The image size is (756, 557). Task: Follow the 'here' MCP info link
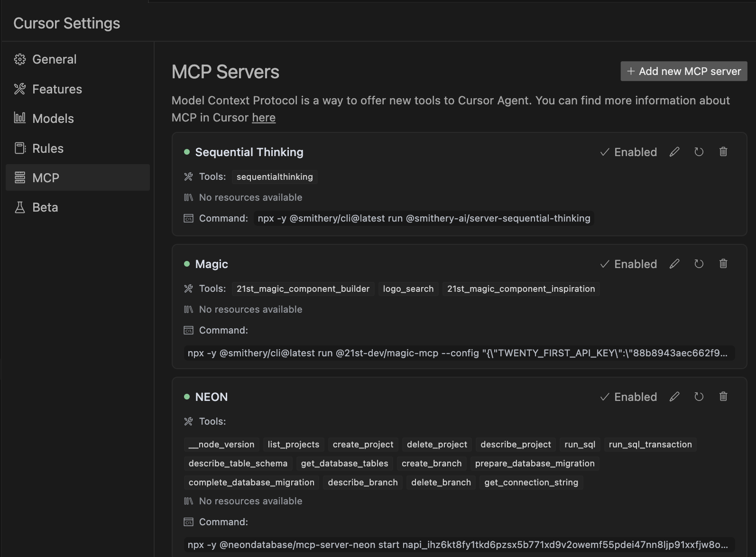click(264, 118)
